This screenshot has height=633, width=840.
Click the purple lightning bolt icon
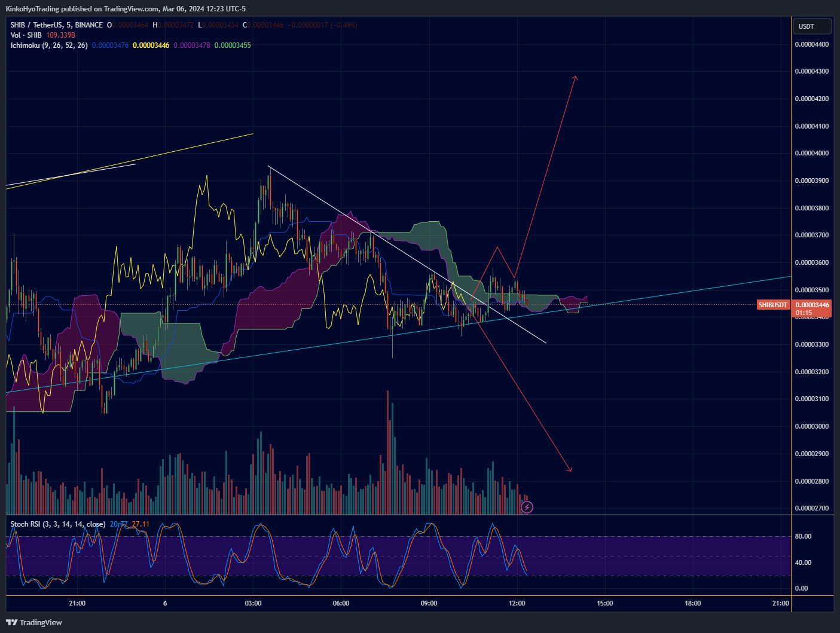[527, 507]
